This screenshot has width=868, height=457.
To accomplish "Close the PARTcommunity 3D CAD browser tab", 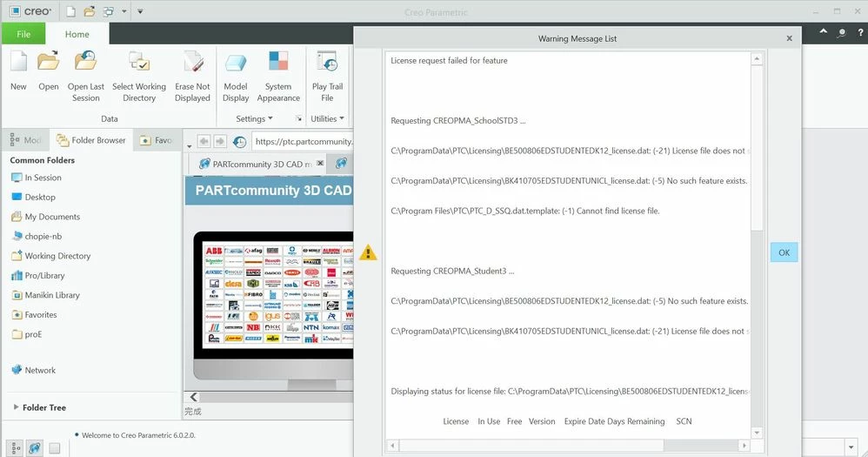I will click(320, 163).
